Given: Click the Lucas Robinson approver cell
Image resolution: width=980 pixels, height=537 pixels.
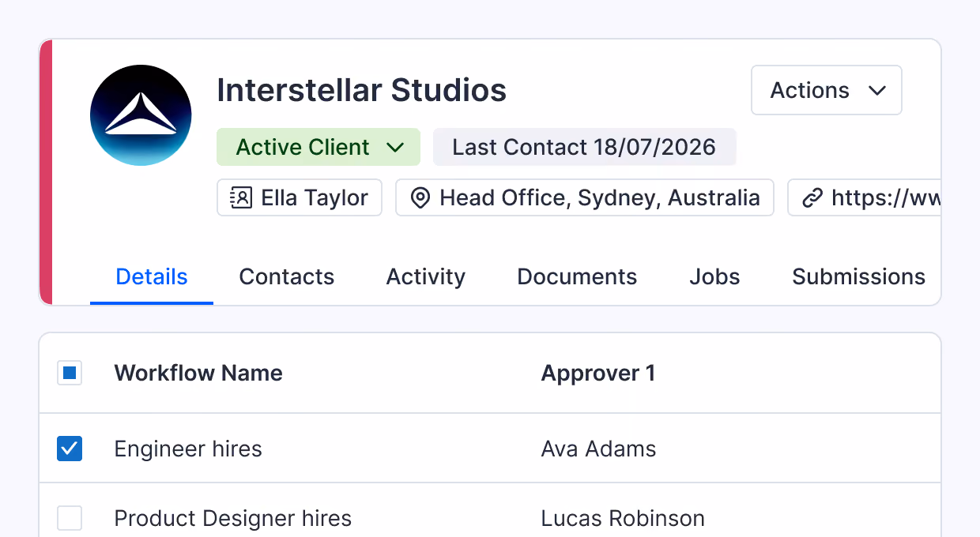Looking at the screenshot, I should point(623,519).
